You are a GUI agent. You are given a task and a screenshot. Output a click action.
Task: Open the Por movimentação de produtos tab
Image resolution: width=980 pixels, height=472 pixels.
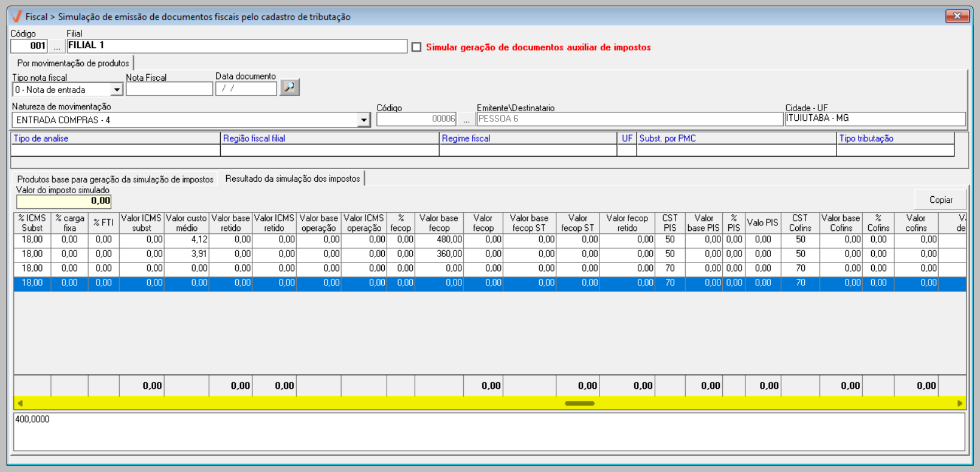pyautogui.click(x=73, y=63)
